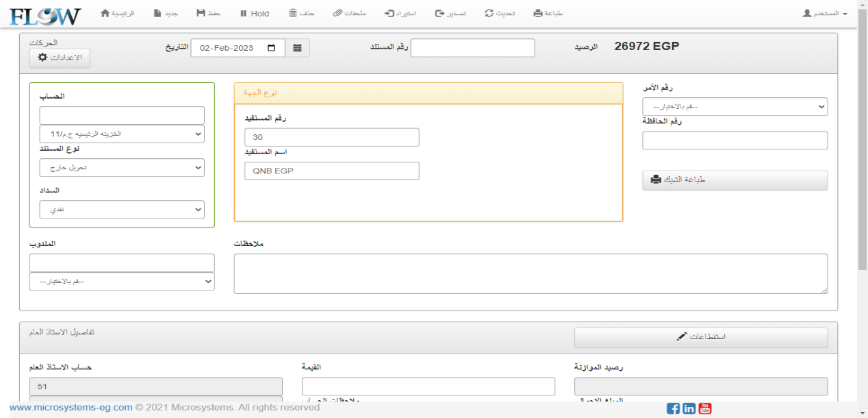Expand the treasury account dropdown
The width and height of the screenshot is (868, 418).
point(122,134)
